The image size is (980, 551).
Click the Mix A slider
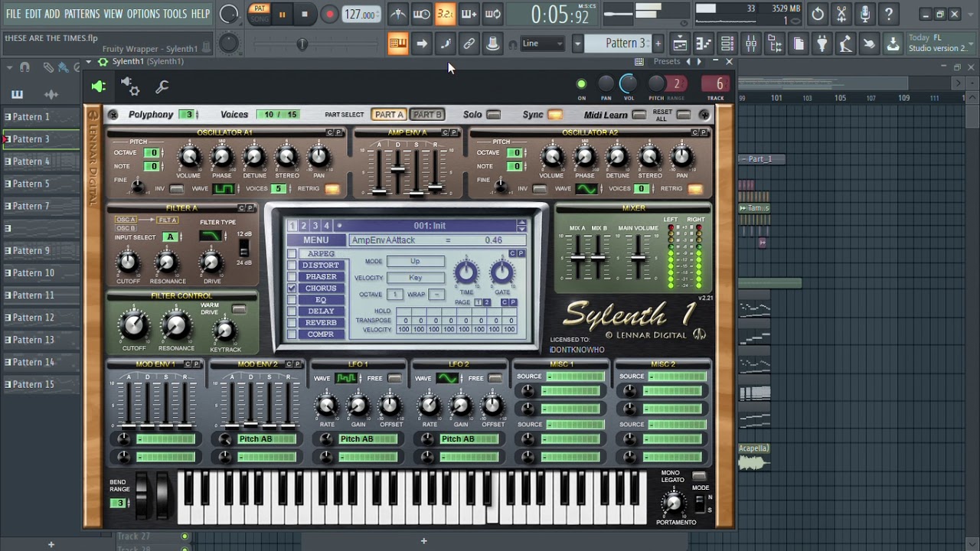tap(577, 256)
